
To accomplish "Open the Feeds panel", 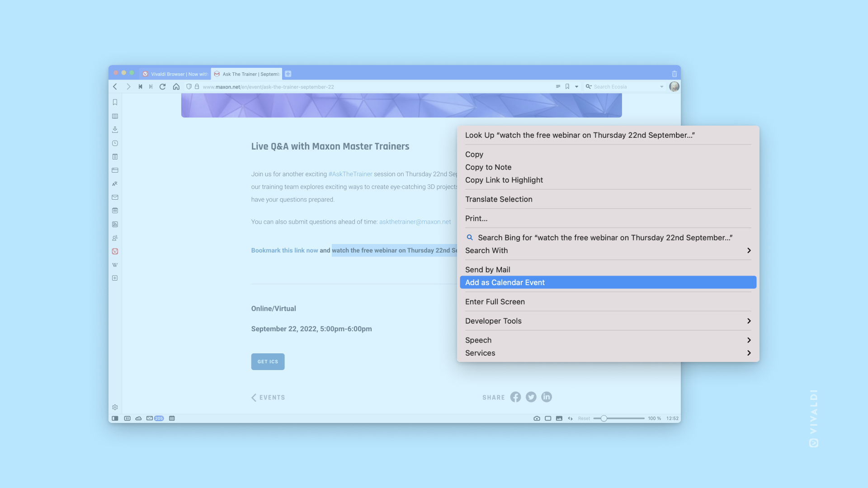I will click(115, 224).
